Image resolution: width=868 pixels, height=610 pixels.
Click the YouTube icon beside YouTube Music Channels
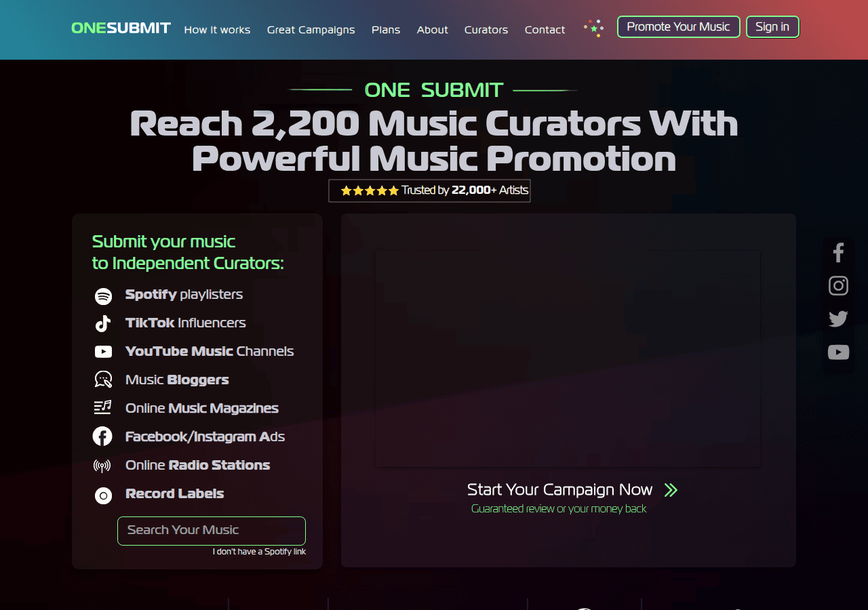103,352
